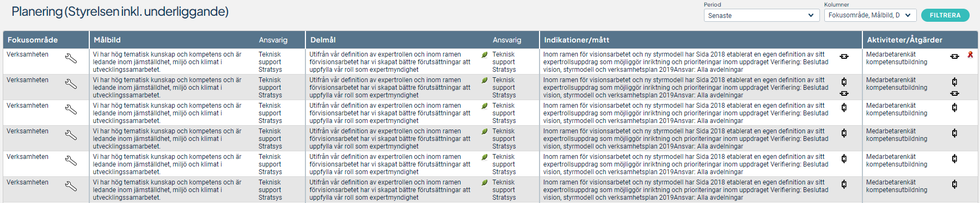Click the green leaf icon in fourth Delmål row
The height and width of the screenshot is (203, 980).
[485, 132]
